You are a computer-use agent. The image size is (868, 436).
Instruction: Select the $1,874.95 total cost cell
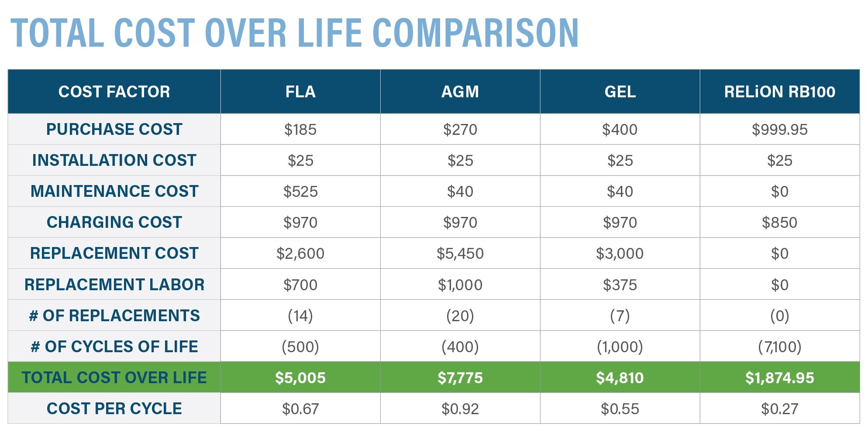tap(780, 377)
